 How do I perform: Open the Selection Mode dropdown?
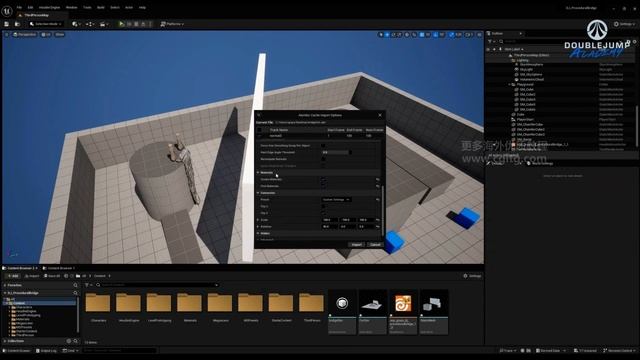pyautogui.click(x=46, y=24)
